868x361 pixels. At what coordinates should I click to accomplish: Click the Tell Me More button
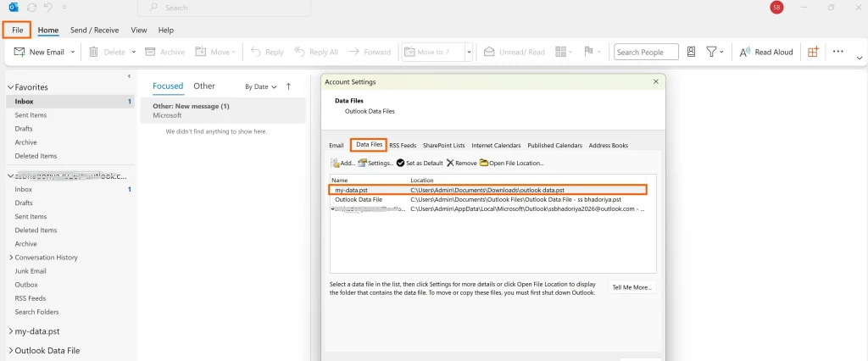coord(632,286)
